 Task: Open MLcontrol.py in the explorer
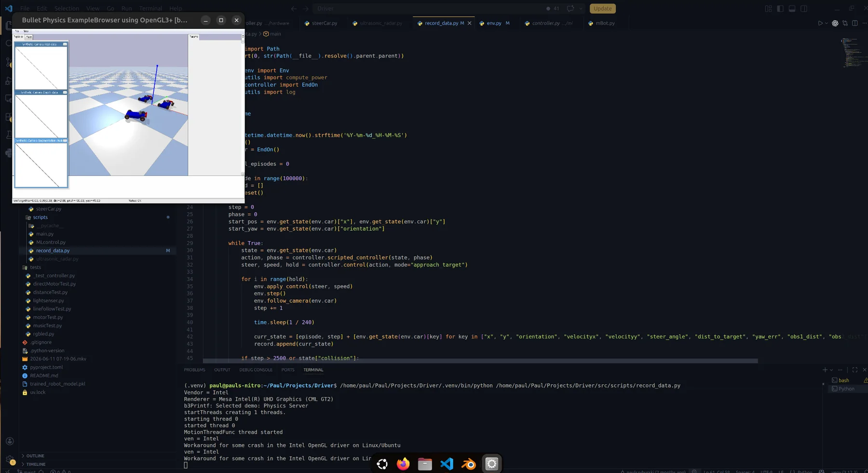[98, 242]
